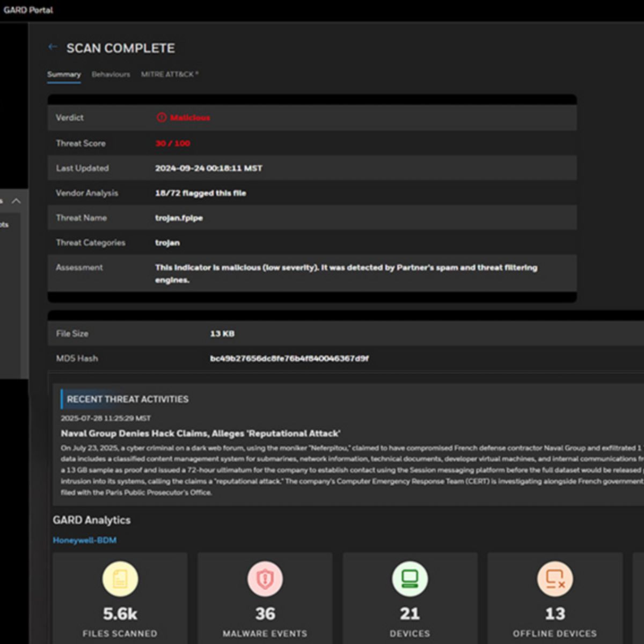Switch to the MITRE ATT&CK tab
The image size is (644, 644).
(x=170, y=75)
